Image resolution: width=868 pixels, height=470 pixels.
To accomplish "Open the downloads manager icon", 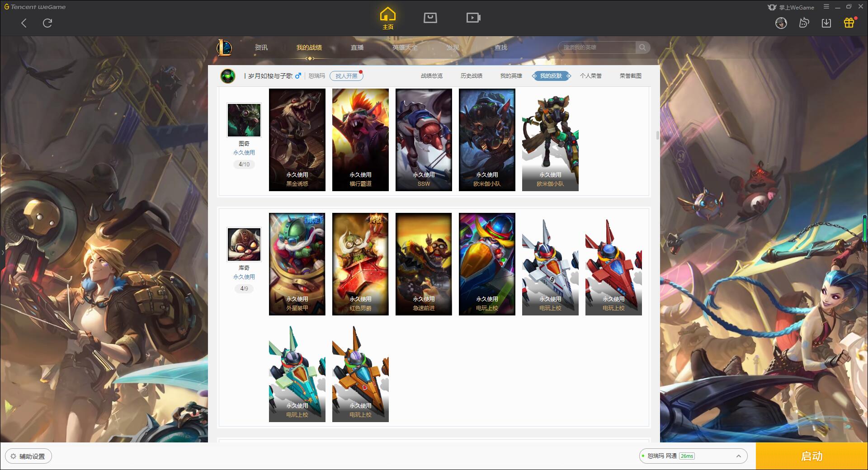I will coord(826,23).
